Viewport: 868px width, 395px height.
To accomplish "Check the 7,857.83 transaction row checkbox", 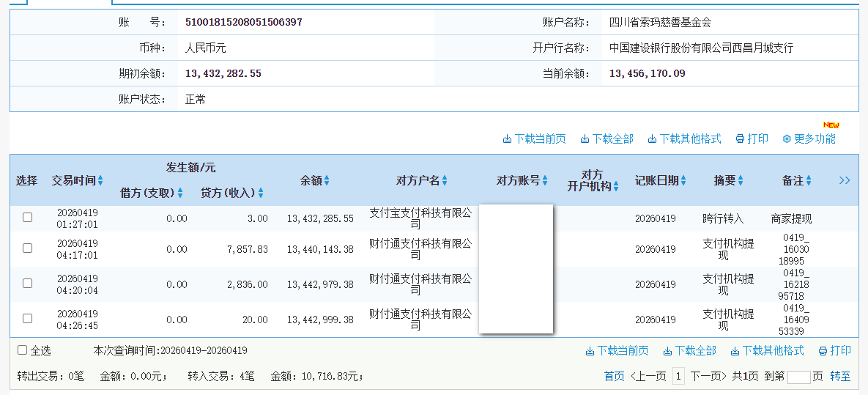I will coord(27,248).
